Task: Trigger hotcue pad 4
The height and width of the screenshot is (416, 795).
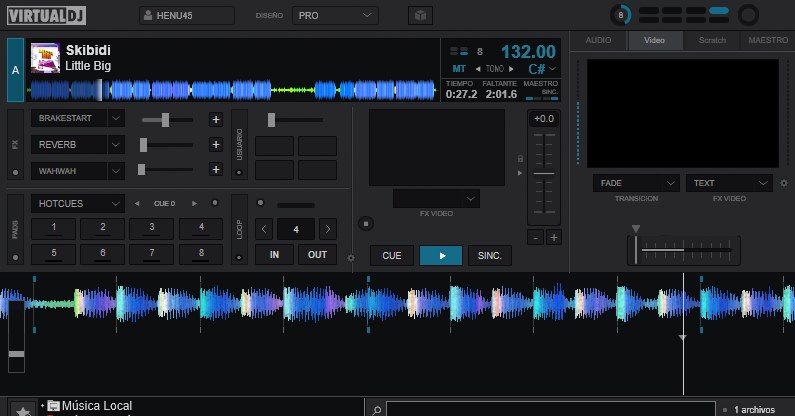Action: click(x=201, y=228)
